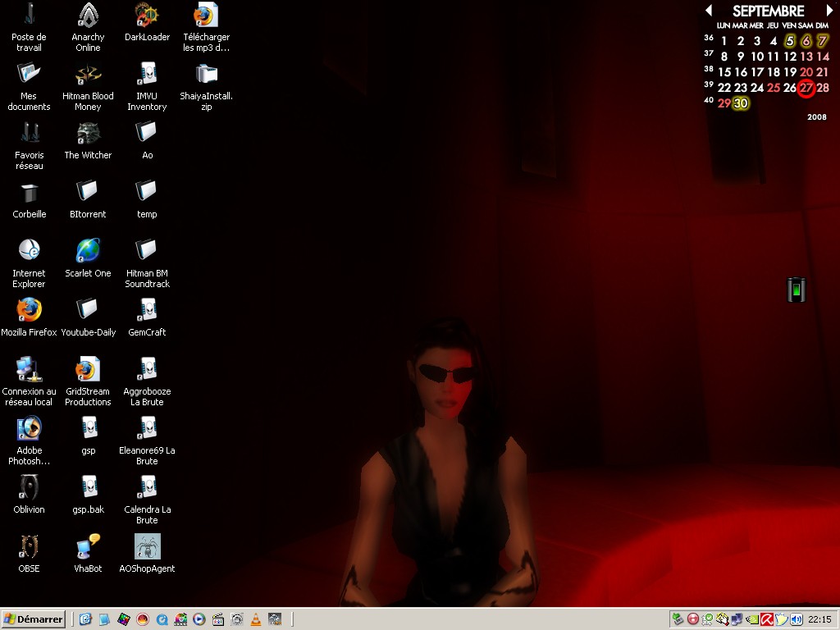Go to previous month in calendar
This screenshot has width=840, height=630.
coord(709,11)
